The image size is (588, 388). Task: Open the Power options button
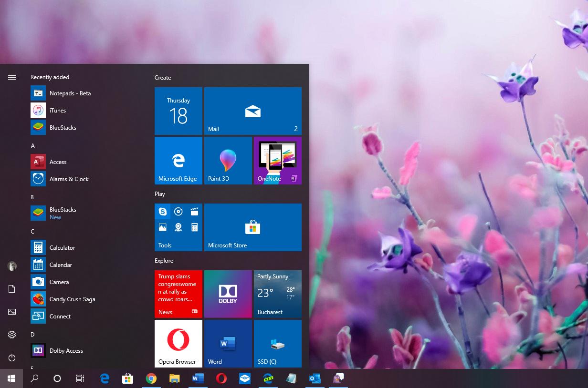(x=12, y=357)
